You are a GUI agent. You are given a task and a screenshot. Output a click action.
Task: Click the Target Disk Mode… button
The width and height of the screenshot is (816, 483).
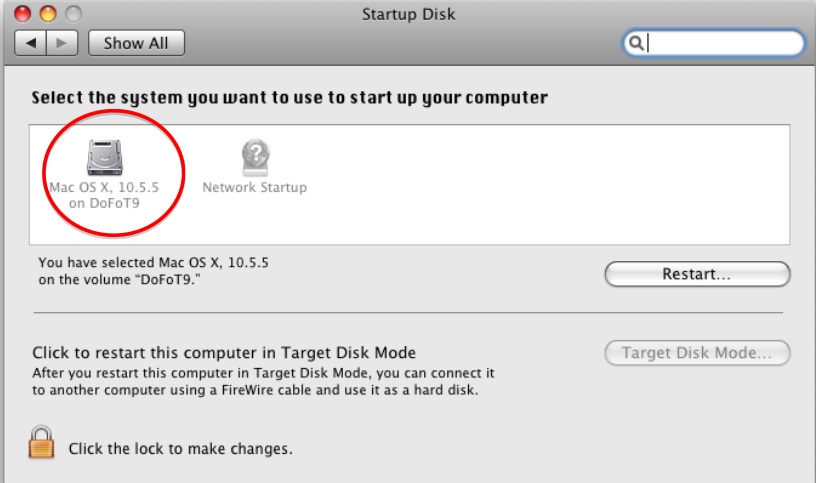tap(697, 353)
